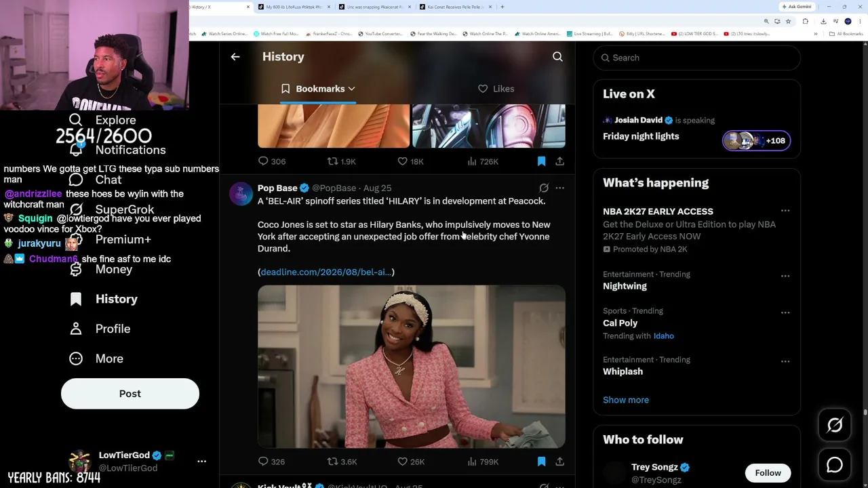
Task: Remove bookmark from Pop Base post
Action: (541, 462)
